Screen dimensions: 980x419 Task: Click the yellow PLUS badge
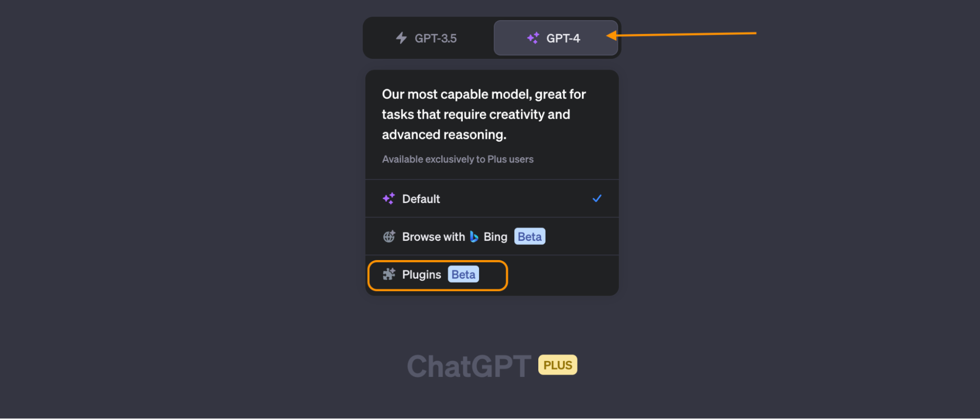point(557,365)
